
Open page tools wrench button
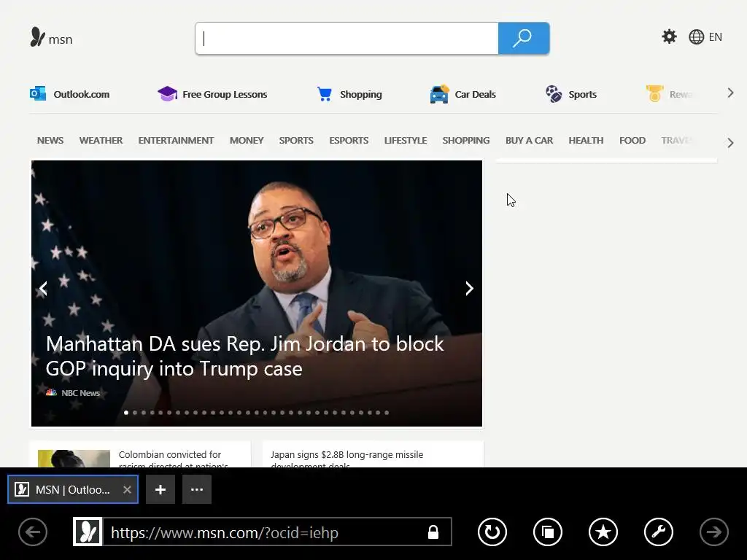[x=659, y=532]
